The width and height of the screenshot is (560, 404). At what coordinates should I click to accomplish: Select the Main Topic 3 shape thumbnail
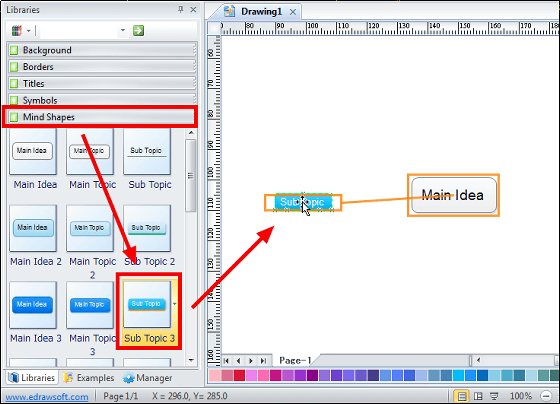[x=90, y=305]
